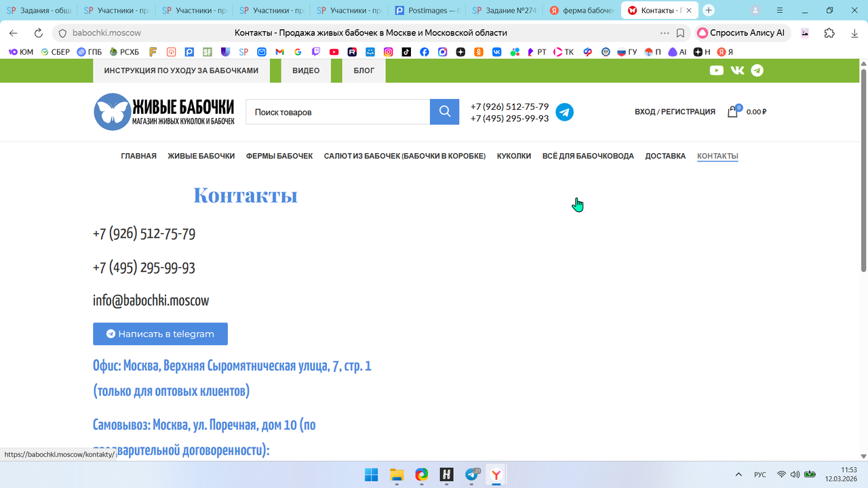Open the Google bookmark icon
The width and height of the screenshot is (868, 488).
[298, 52]
